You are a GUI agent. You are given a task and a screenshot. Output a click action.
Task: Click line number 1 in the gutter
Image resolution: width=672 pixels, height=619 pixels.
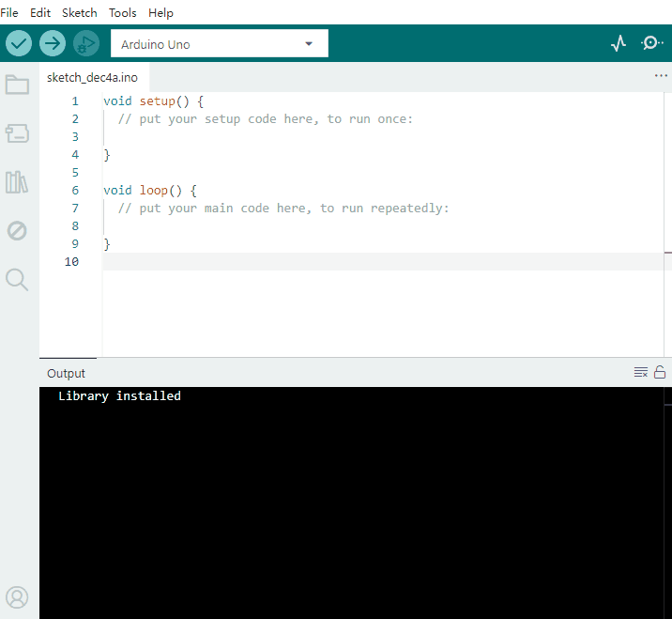pos(75,101)
